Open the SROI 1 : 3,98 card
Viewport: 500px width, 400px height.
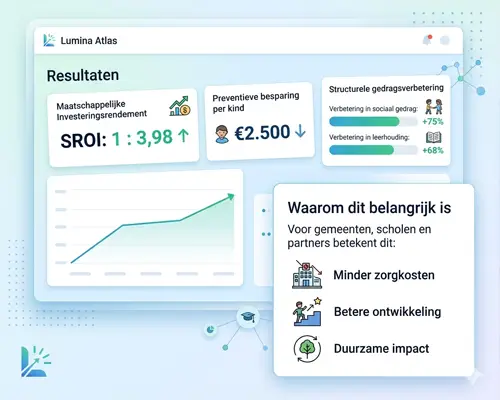click(123, 128)
